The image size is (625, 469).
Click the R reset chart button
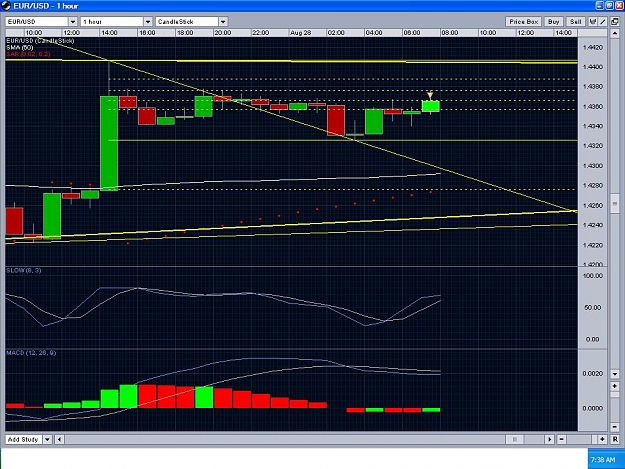coord(615,439)
